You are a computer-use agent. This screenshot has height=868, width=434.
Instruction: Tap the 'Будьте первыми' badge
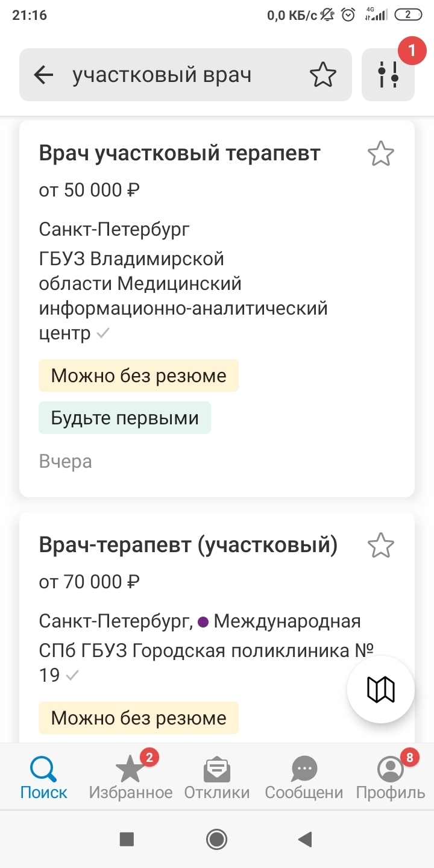tap(125, 418)
